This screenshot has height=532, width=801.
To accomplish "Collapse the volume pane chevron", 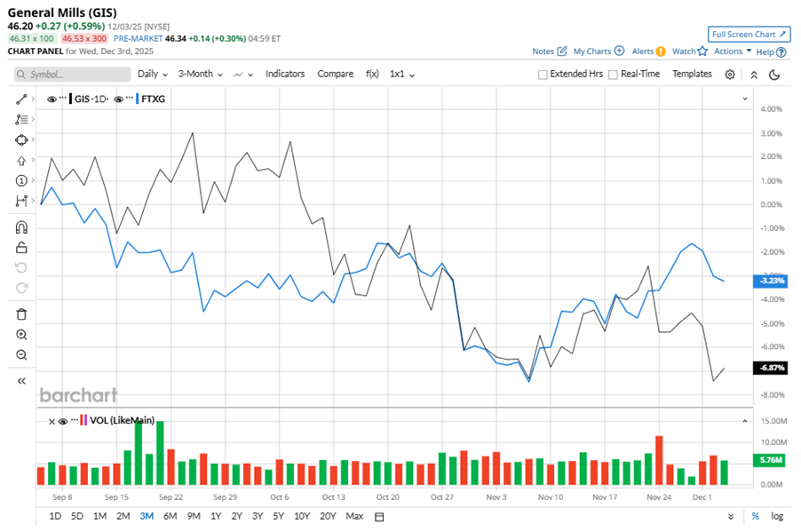I will click(745, 421).
